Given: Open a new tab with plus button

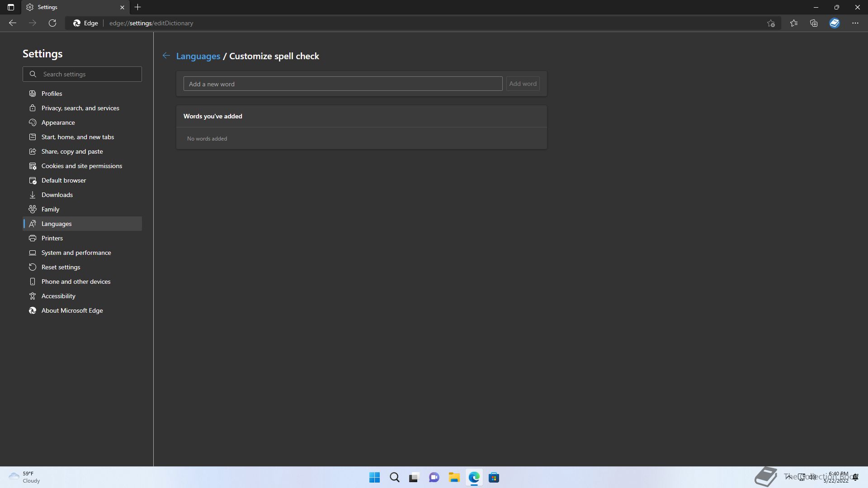Looking at the screenshot, I should 138,7.
